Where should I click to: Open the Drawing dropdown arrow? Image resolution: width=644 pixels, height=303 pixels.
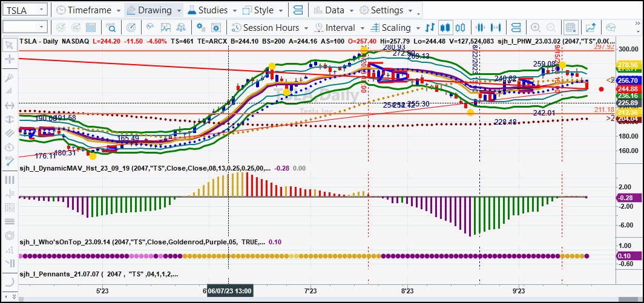coord(179,10)
